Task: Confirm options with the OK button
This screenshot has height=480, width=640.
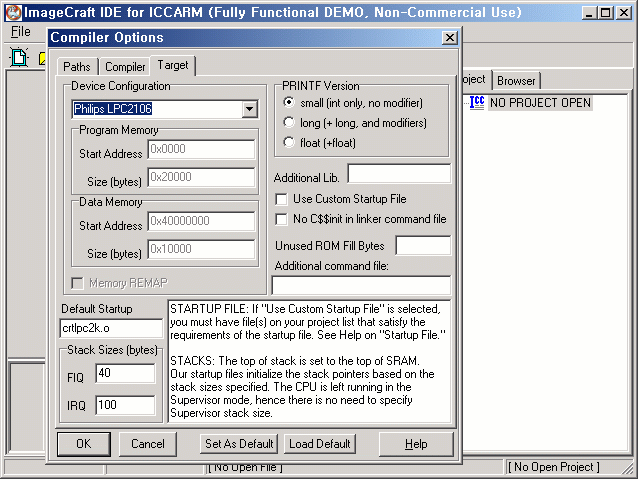Action: [84, 444]
